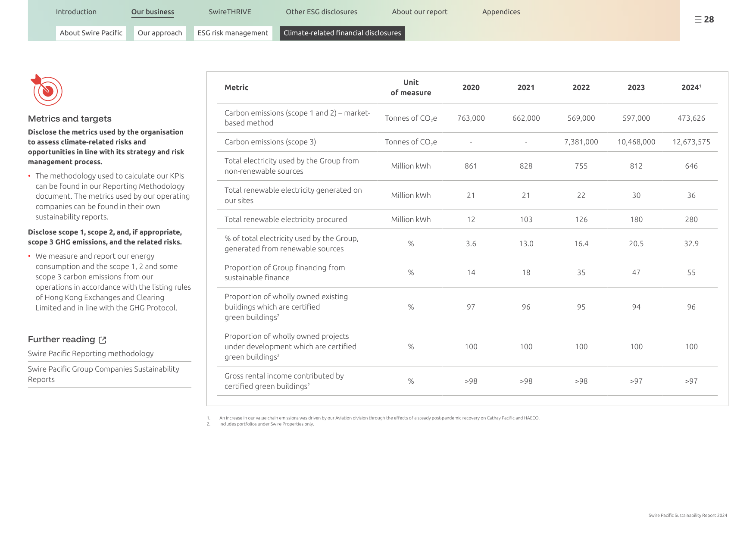Image resolution: width=756 pixels, height=535 pixels.
Task: Click the 2022 column header
Action: coord(581,88)
